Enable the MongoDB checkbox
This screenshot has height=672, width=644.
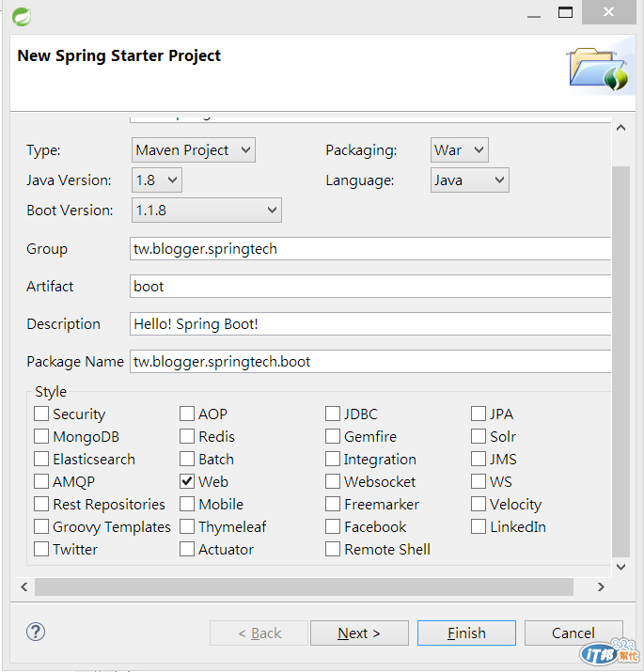pos(41,436)
